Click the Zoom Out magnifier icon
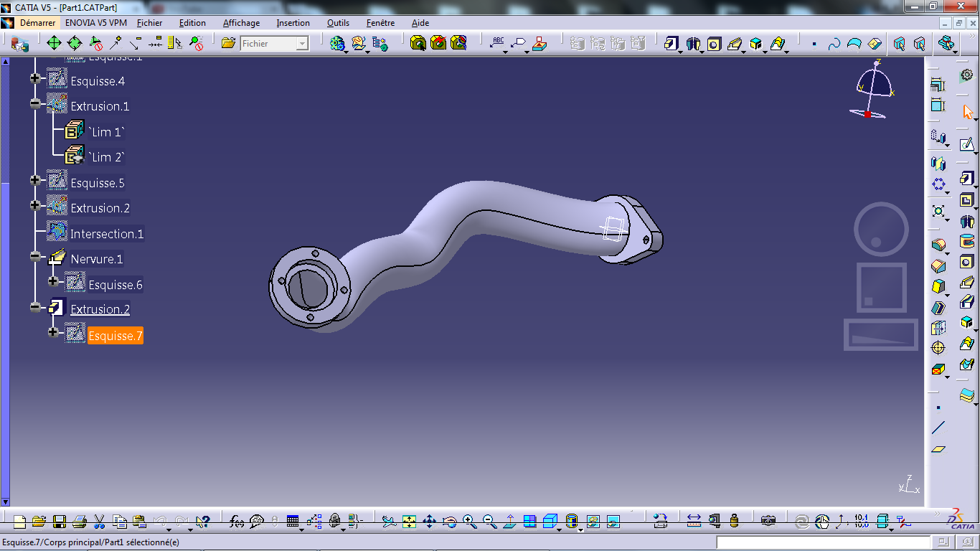 tap(489, 522)
